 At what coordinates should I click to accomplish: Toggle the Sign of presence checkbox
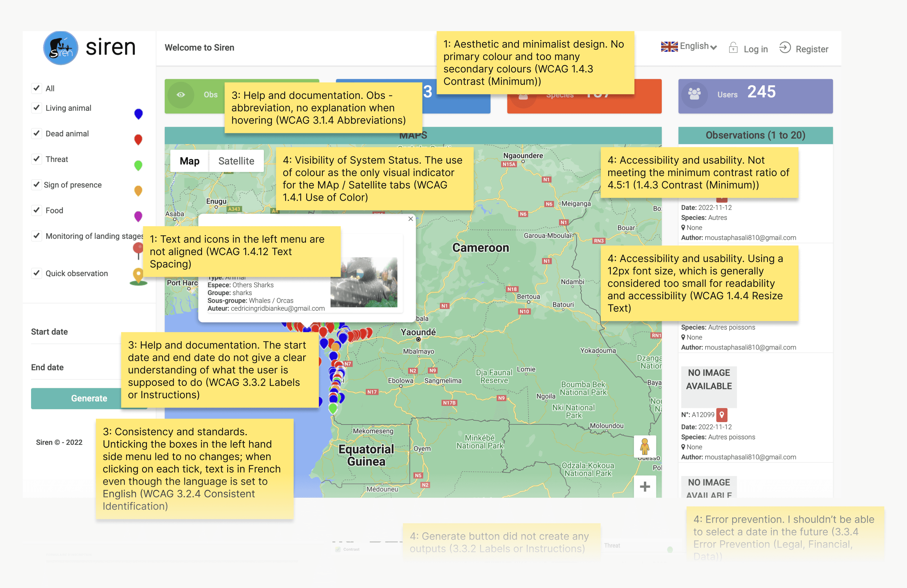[37, 185]
